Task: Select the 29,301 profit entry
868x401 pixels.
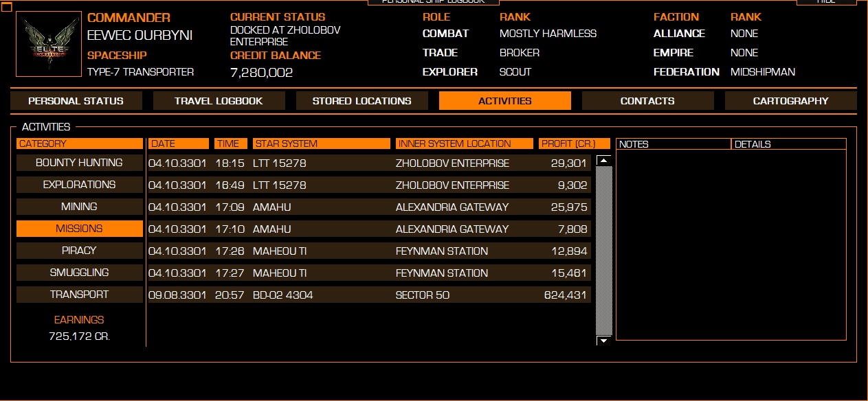Action: click(569, 163)
